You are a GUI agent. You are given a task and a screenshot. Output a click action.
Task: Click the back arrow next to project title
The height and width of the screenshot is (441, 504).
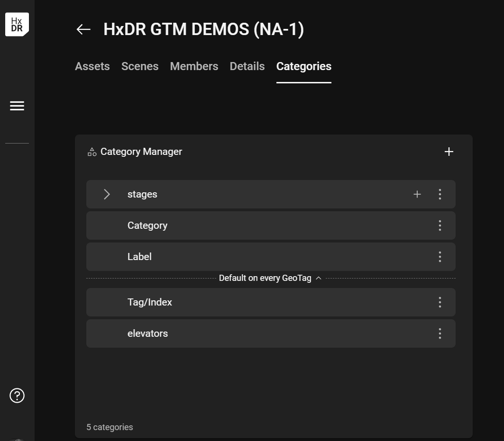pos(83,29)
